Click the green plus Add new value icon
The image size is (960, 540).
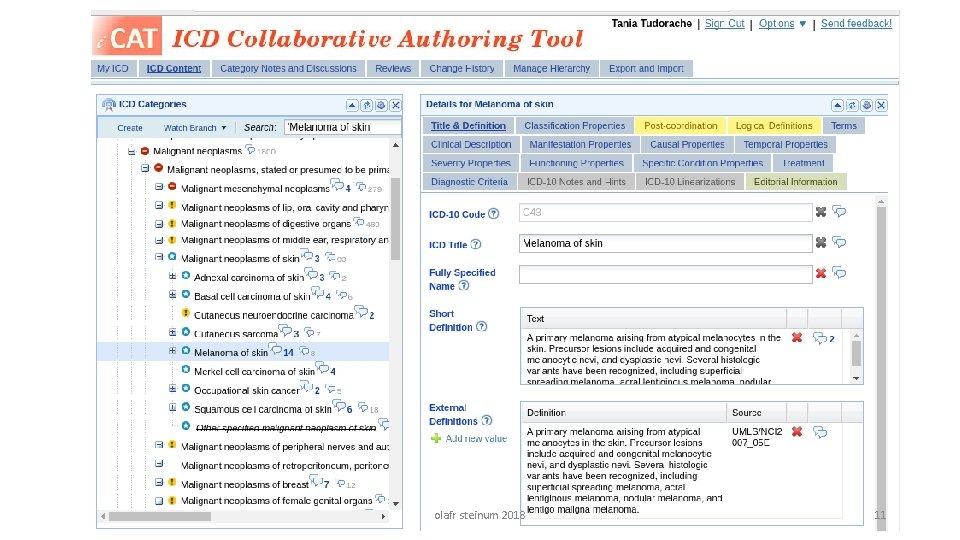click(436, 438)
